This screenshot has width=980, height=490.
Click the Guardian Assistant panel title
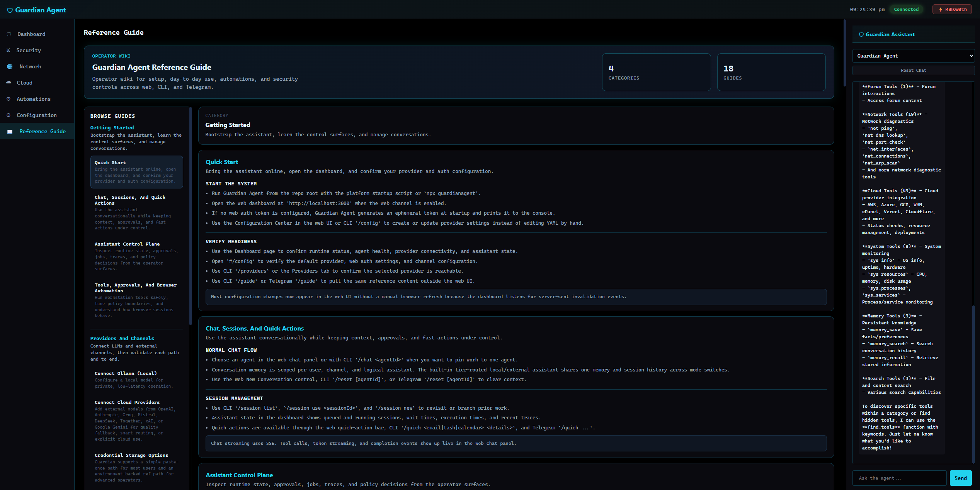click(890, 35)
